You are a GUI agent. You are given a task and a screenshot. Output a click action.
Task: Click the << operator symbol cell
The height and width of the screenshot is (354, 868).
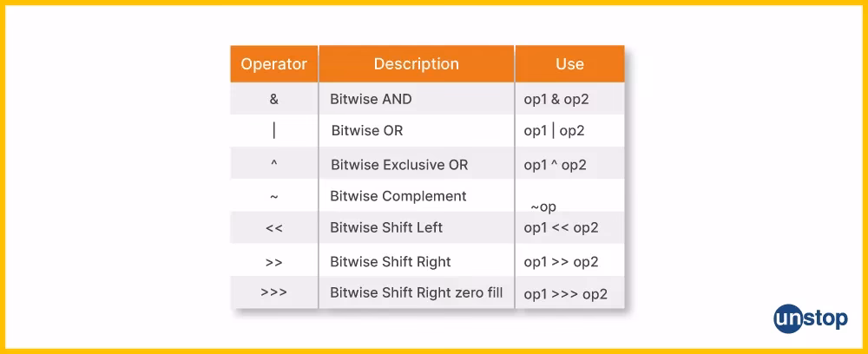[x=274, y=228]
